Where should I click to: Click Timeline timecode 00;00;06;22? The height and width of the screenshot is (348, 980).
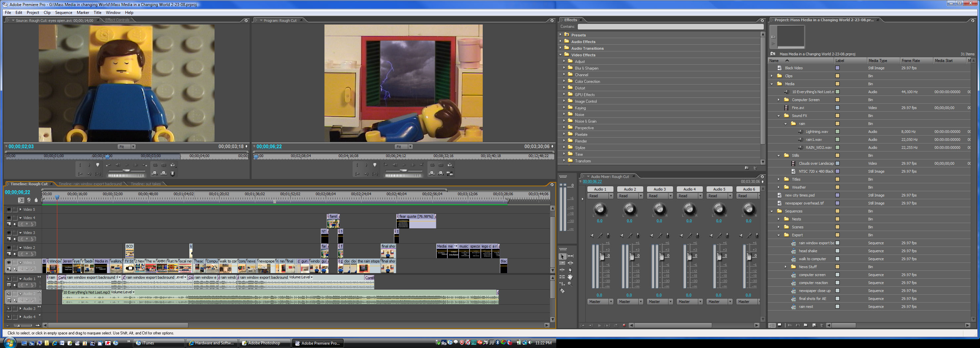18,192
